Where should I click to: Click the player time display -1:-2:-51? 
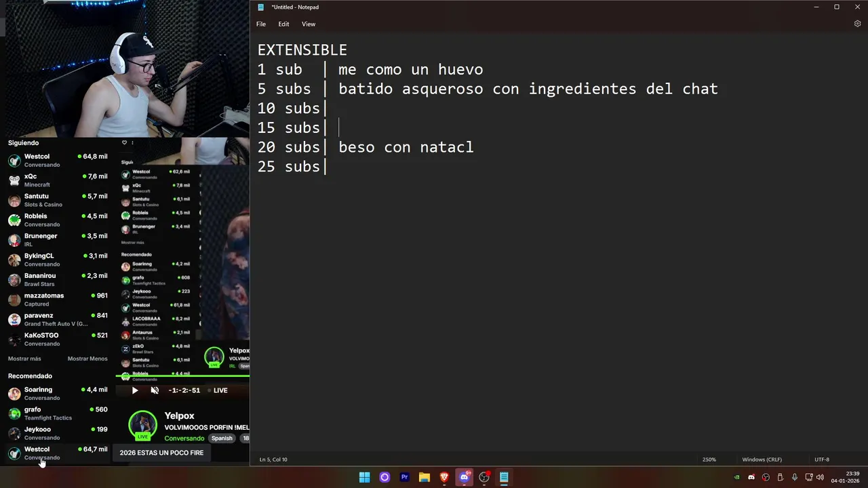(x=184, y=390)
